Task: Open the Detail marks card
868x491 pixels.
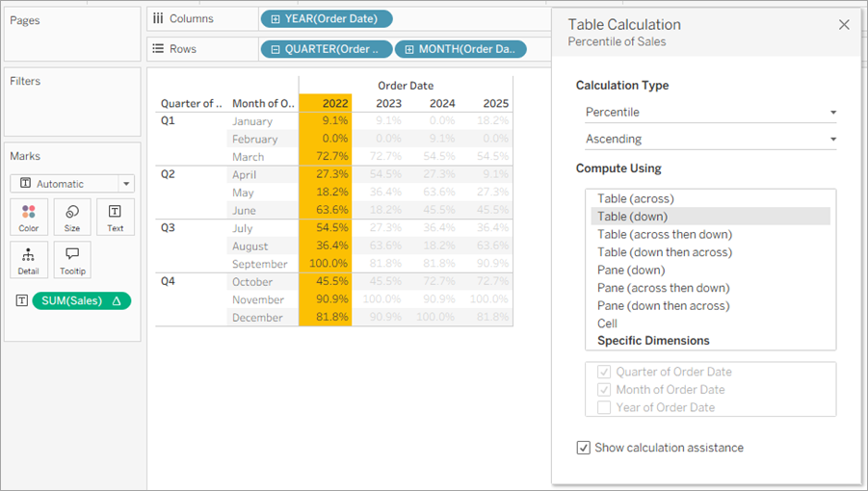Action: click(x=29, y=260)
